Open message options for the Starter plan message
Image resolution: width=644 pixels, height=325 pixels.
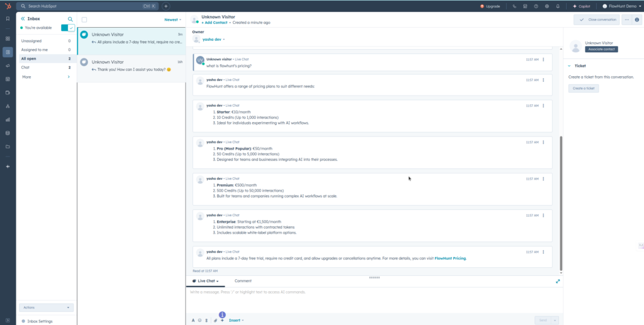click(543, 106)
